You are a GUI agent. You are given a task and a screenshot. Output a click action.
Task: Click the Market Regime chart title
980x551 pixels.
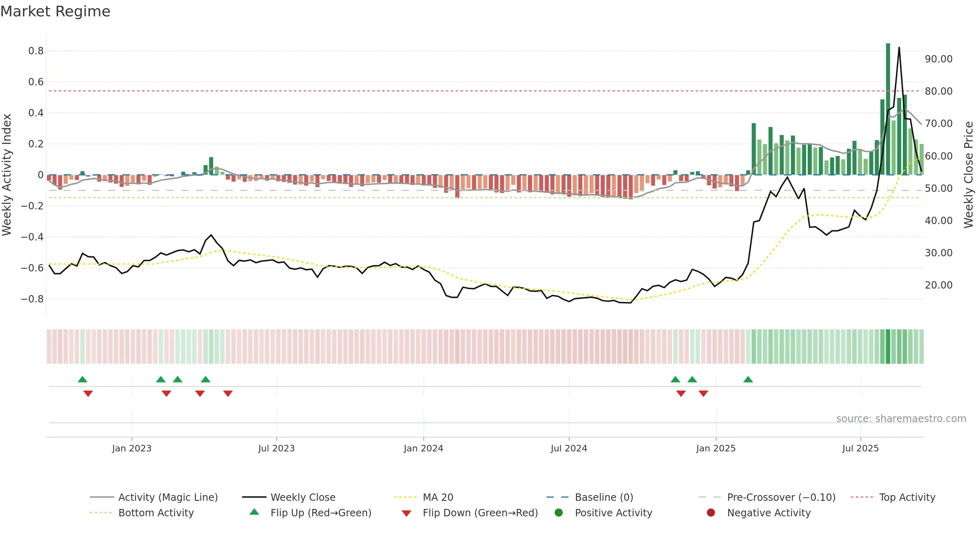point(55,11)
